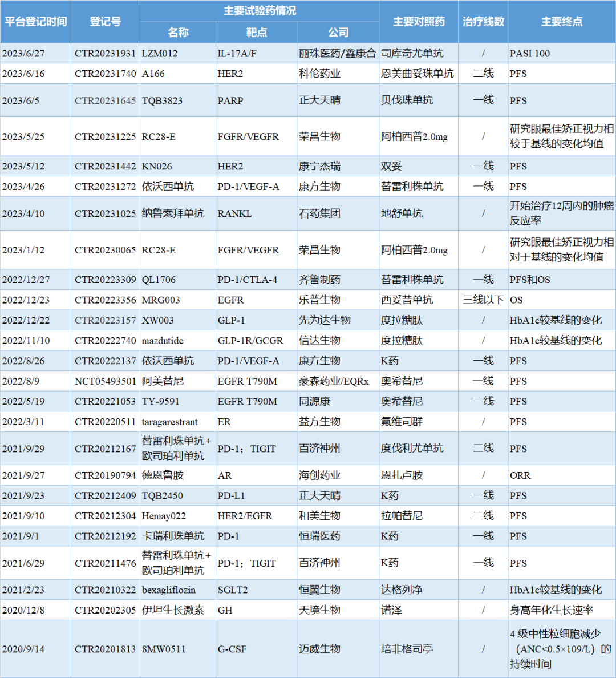616x678 pixels.
Task: Select registration number CTR20231645
Action: (105, 101)
